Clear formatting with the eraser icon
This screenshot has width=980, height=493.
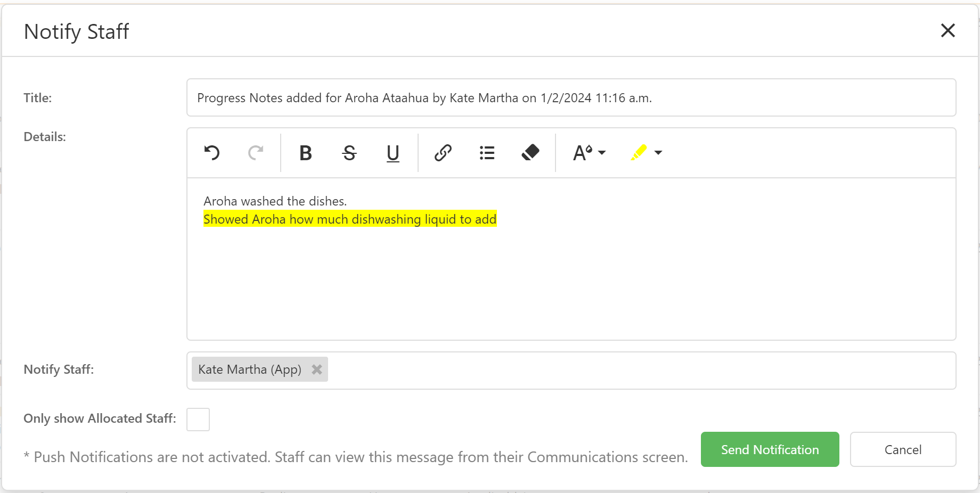point(530,153)
